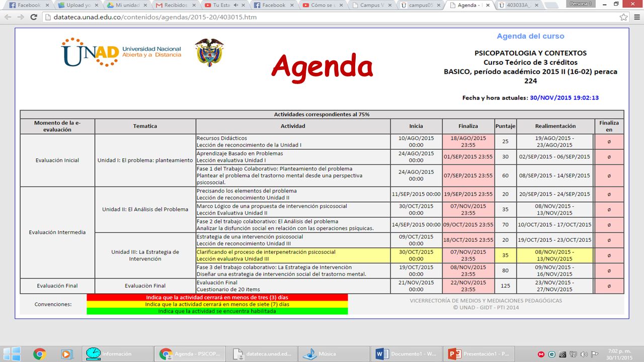Image resolution: width=644 pixels, height=362 pixels.
Task: Click the Realimentación column header
Action: point(555,126)
